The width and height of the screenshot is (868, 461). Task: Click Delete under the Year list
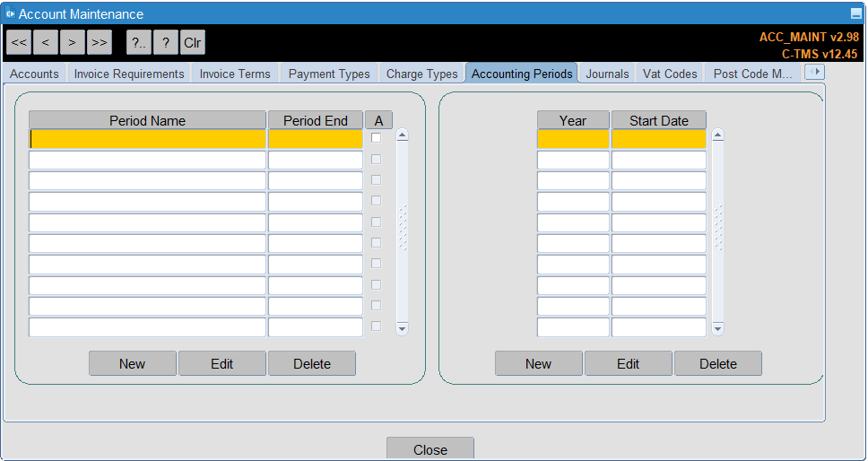pyautogui.click(x=718, y=363)
